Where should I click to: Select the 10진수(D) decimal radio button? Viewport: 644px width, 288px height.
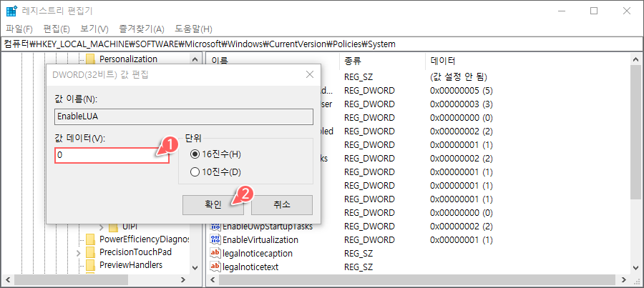point(195,172)
